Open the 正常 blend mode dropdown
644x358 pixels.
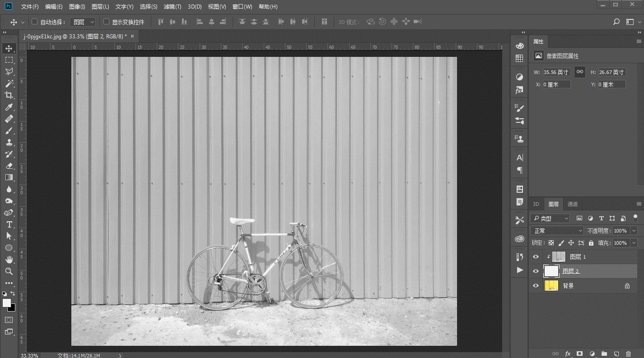(557, 231)
